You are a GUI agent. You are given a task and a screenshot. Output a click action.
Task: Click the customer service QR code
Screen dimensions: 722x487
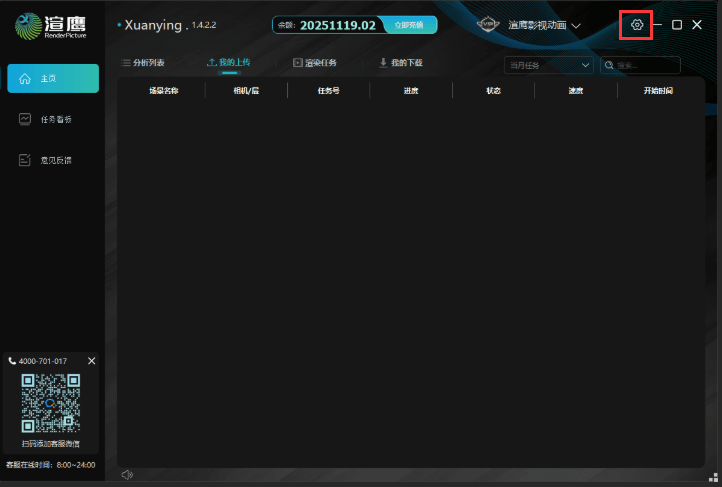[51, 403]
